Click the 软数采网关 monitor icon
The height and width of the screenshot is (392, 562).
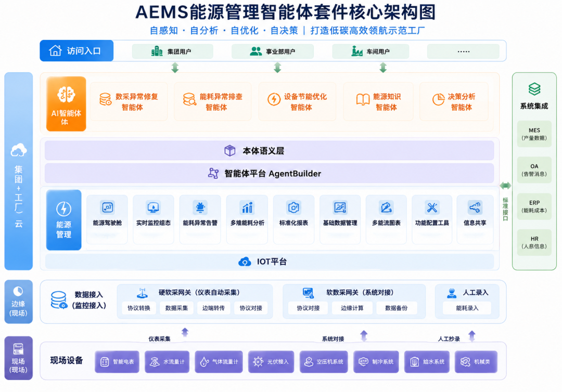[308, 293]
